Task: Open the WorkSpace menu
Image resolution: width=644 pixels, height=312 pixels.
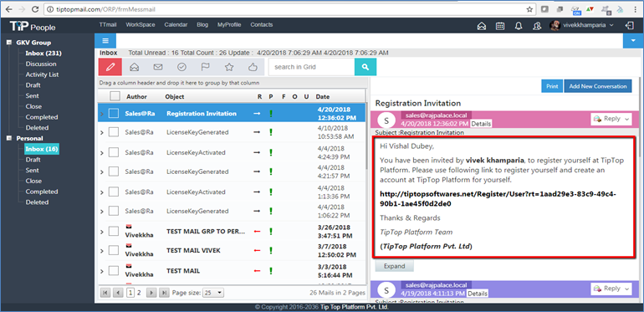Action: 141,24
